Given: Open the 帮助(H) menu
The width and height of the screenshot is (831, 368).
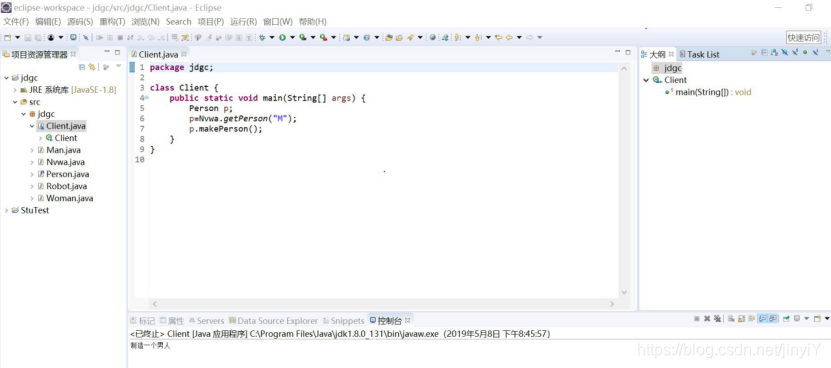Looking at the screenshot, I should [x=313, y=22].
